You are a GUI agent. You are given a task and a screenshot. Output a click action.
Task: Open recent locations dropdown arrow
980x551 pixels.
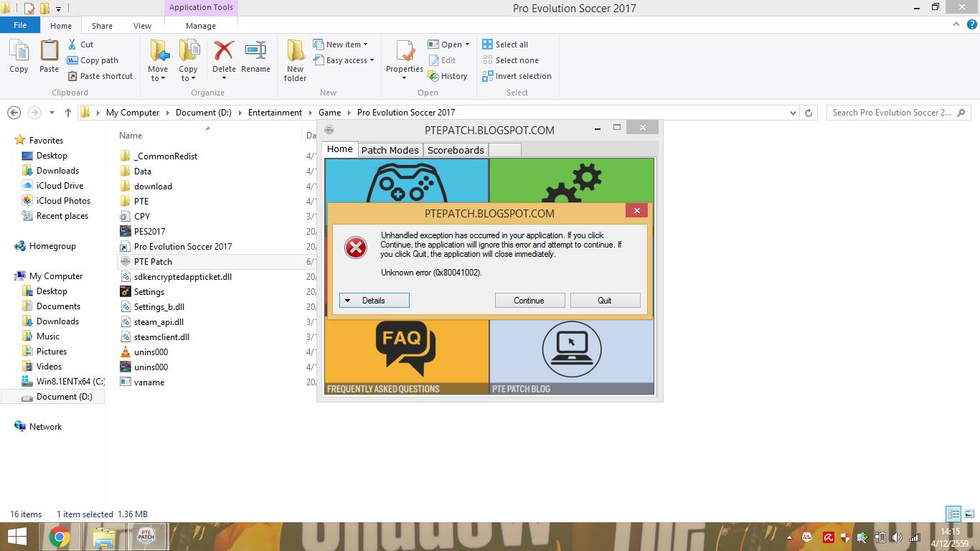52,113
